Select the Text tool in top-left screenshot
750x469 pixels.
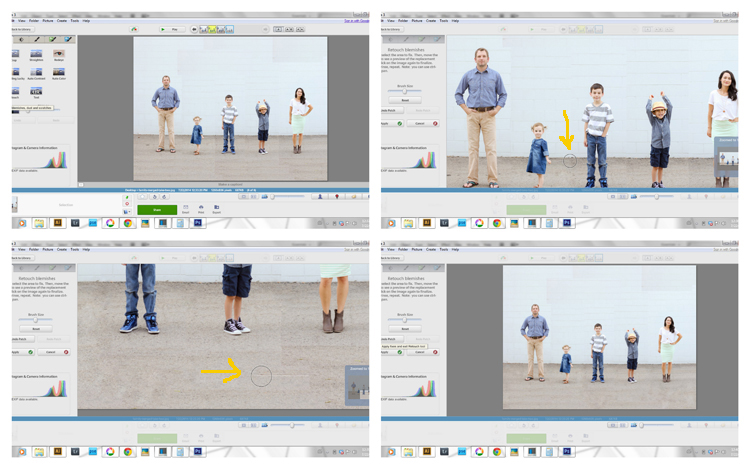coord(36,92)
